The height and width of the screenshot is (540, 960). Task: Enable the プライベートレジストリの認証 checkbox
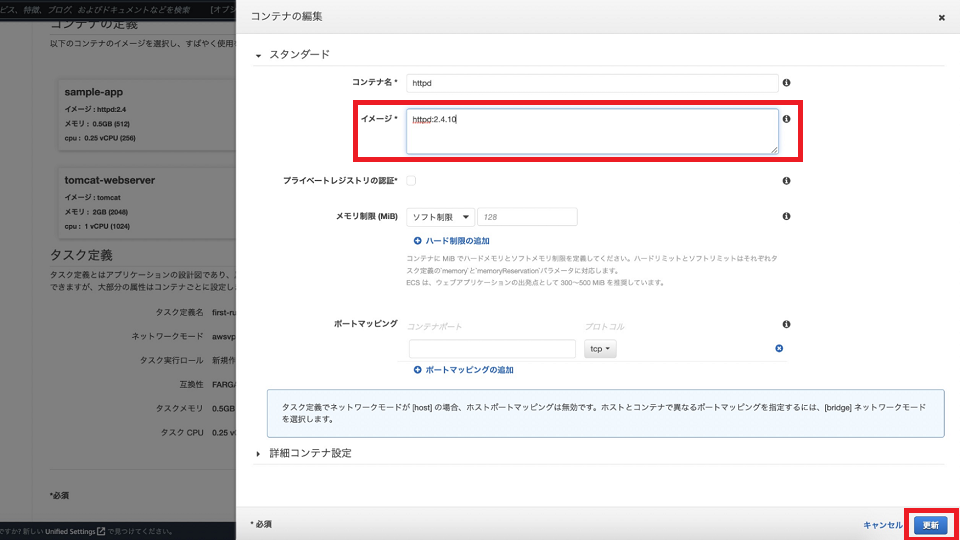click(411, 181)
